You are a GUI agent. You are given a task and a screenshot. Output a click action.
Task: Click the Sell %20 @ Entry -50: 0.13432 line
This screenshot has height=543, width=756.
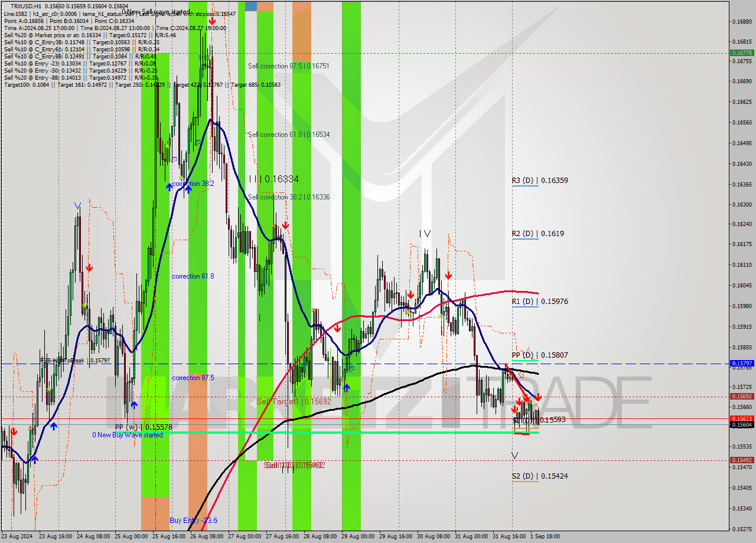coord(80,70)
